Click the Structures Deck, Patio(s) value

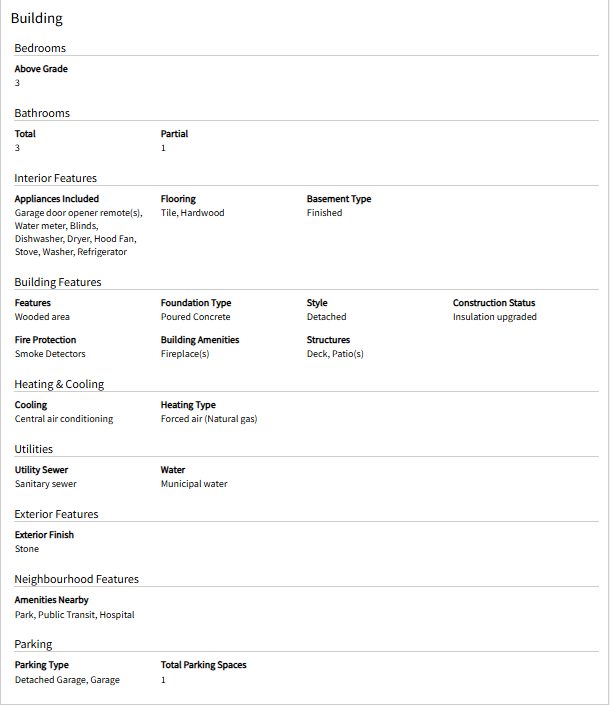point(335,354)
